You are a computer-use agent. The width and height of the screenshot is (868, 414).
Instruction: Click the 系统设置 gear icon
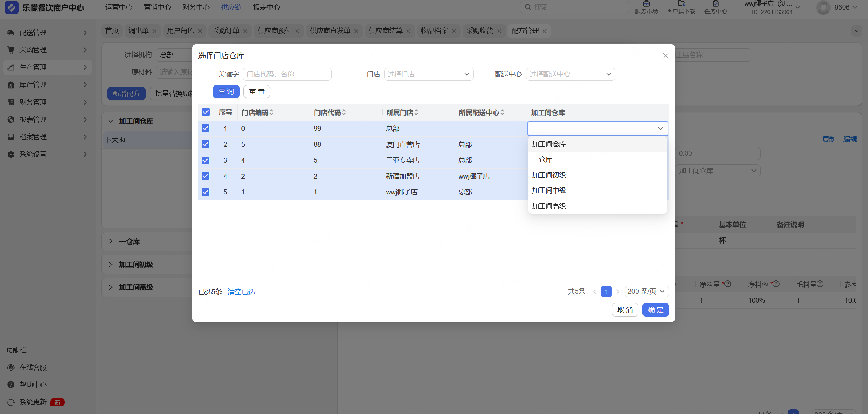11,154
